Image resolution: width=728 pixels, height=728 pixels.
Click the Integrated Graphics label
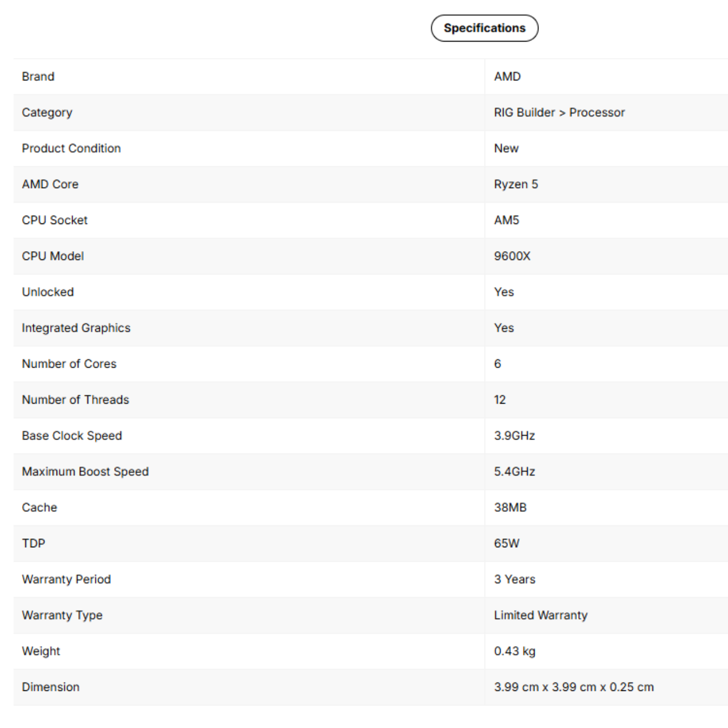(76, 328)
